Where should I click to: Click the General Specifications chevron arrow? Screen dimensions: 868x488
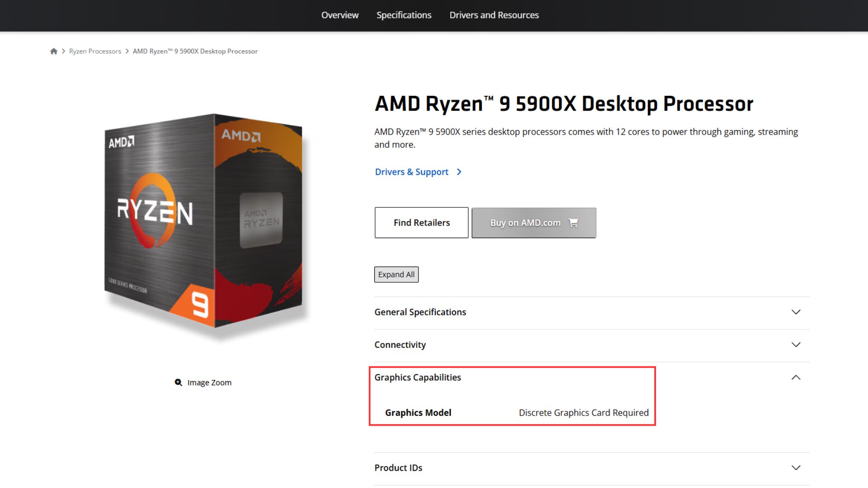click(796, 312)
